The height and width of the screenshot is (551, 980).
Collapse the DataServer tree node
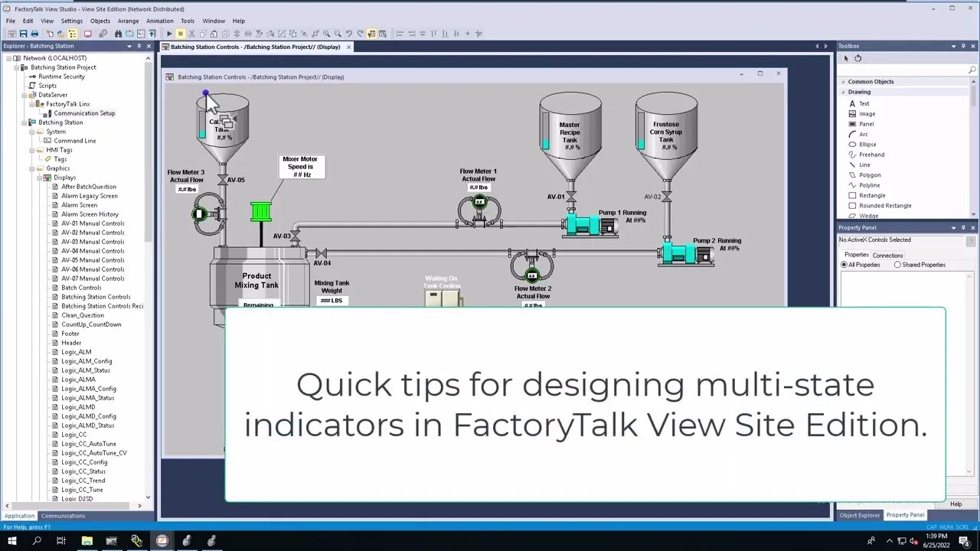tap(24, 95)
